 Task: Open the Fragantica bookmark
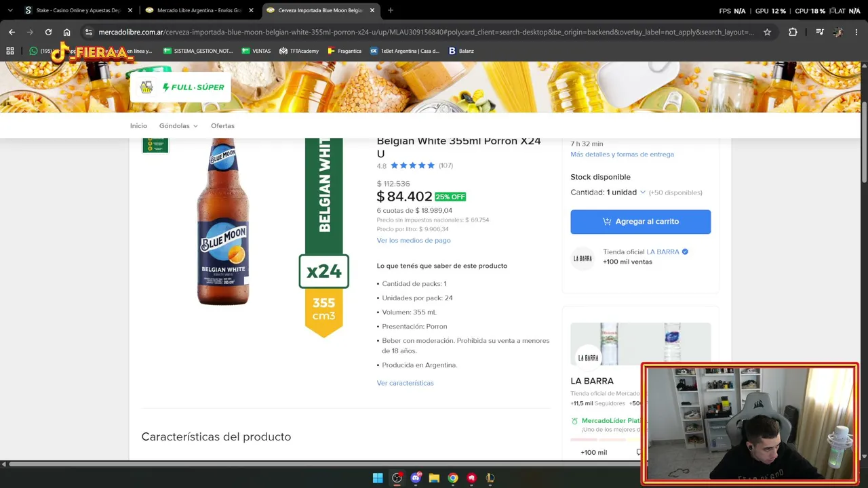point(344,51)
